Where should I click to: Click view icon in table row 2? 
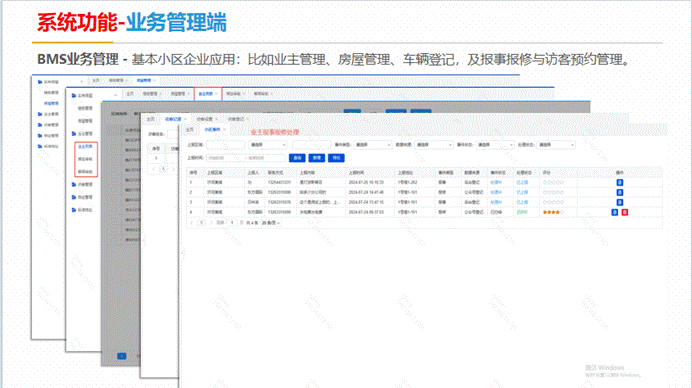point(620,192)
